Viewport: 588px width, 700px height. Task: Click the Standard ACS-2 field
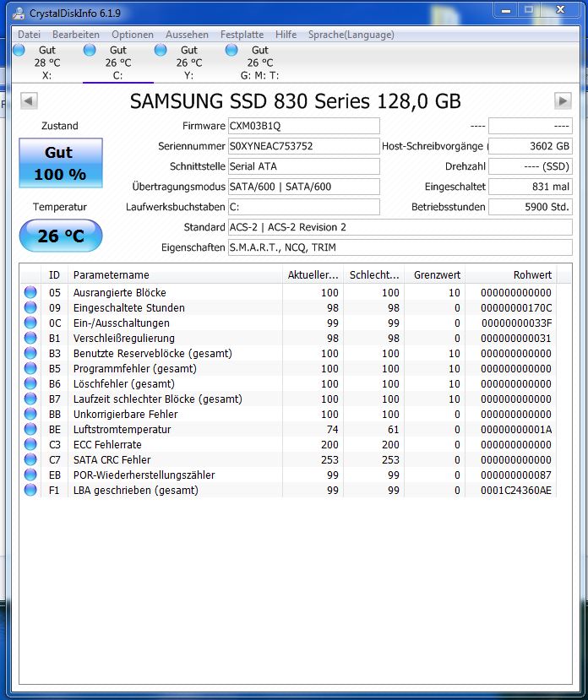tap(400, 227)
